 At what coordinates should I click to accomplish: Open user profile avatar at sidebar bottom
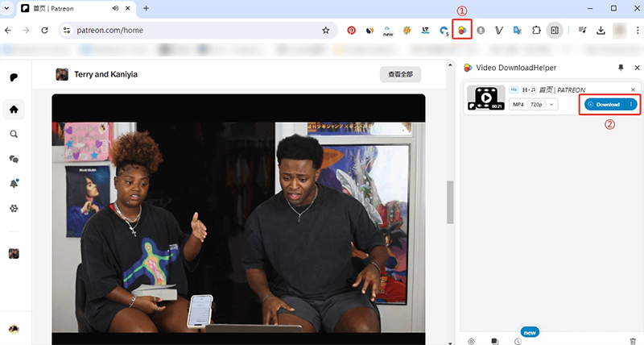[x=14, y=329]
